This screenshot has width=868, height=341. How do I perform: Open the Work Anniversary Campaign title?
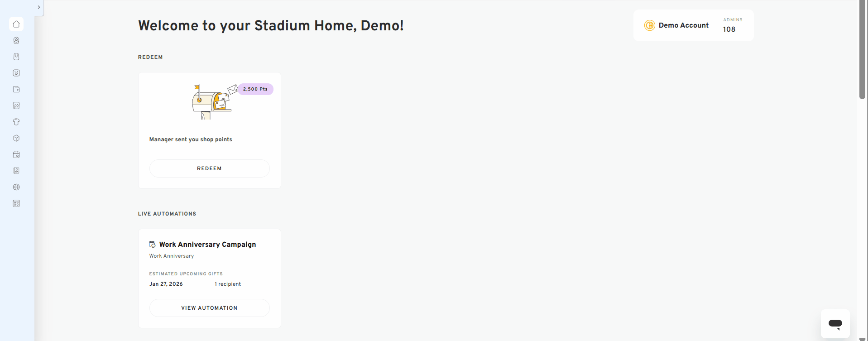207,244
